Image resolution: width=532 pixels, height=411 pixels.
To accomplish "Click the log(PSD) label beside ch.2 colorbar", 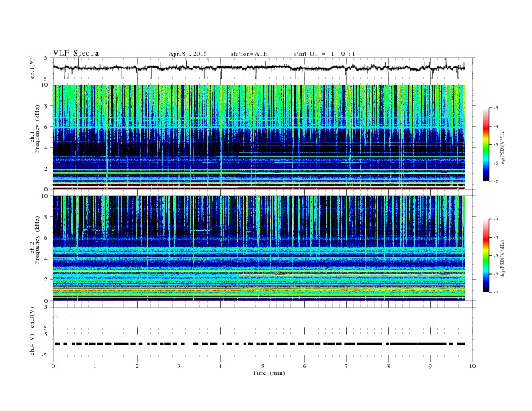I will (503, 258).
